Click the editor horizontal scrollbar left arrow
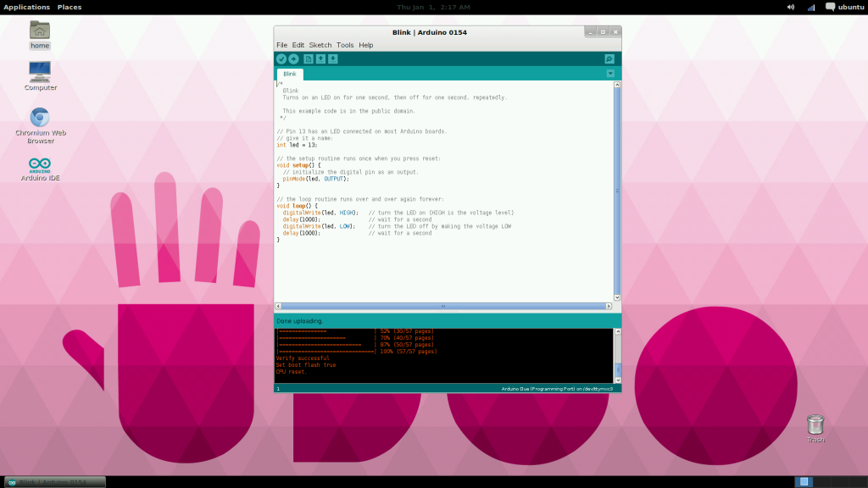Screen dimensions: 868x488 click(x=278, y=306)
